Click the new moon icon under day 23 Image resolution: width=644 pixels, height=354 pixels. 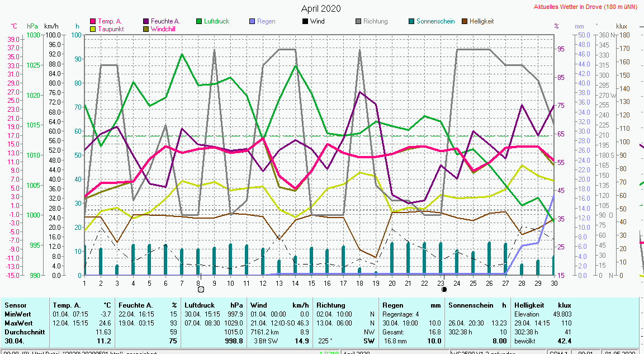(444, 289)
